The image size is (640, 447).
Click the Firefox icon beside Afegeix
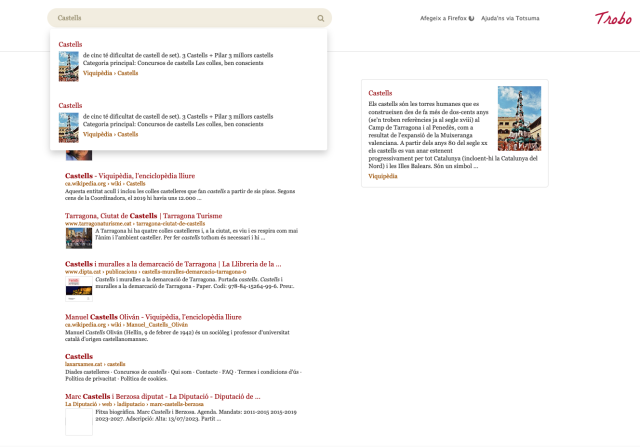[471, 18]
